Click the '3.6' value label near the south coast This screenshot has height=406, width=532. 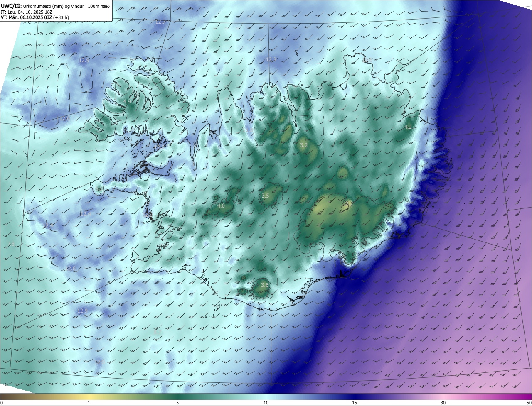point(265,285)
